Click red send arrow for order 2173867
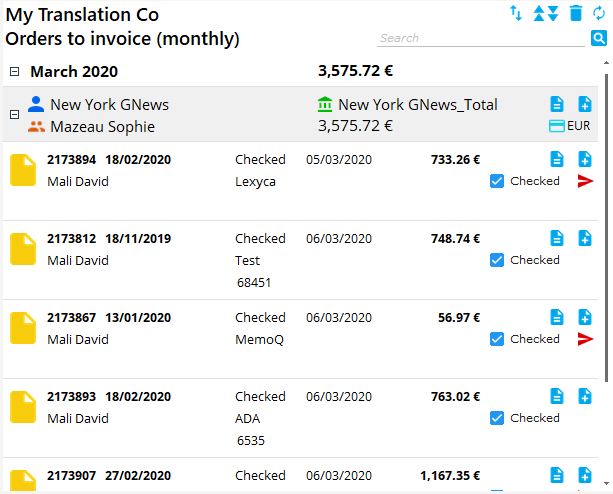The width and height of the screenshot is (613, 494). 585,339
